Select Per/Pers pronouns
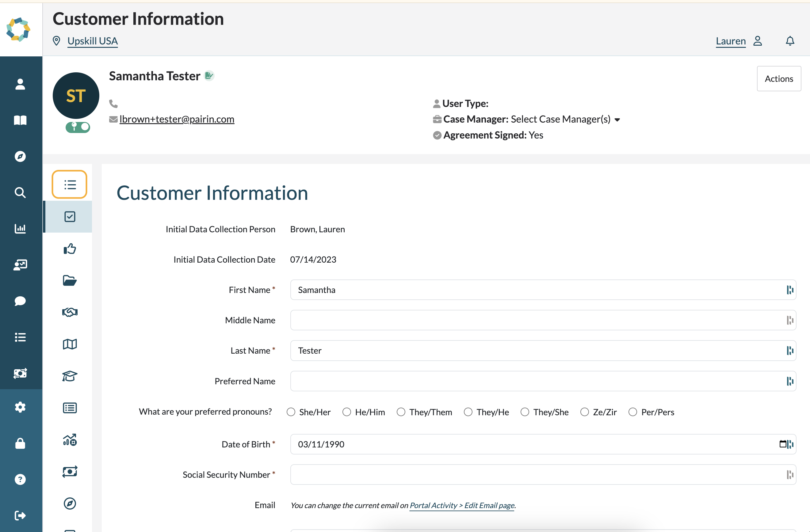Screen dimensions: 810x532 click(633, 412)
